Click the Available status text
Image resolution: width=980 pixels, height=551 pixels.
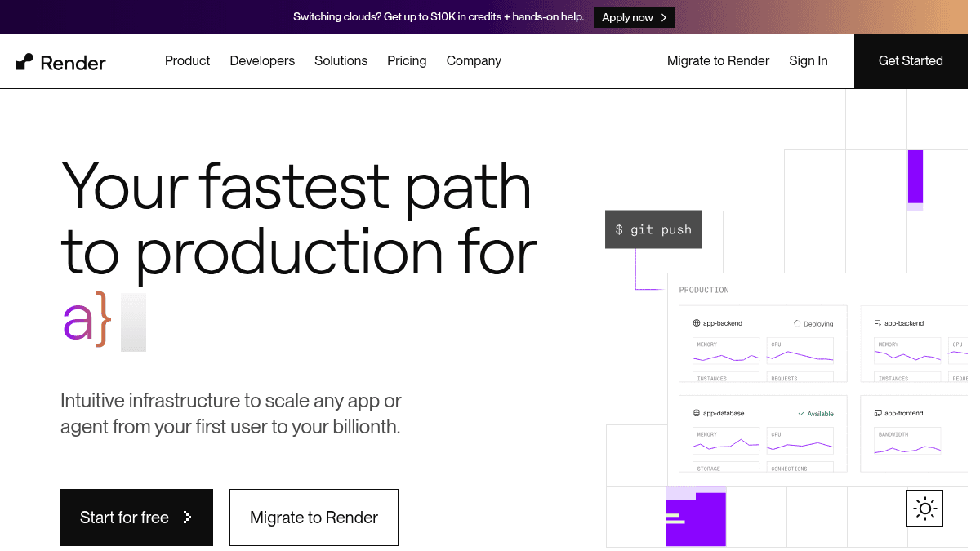pyautogui.click(x=821, y=414)
